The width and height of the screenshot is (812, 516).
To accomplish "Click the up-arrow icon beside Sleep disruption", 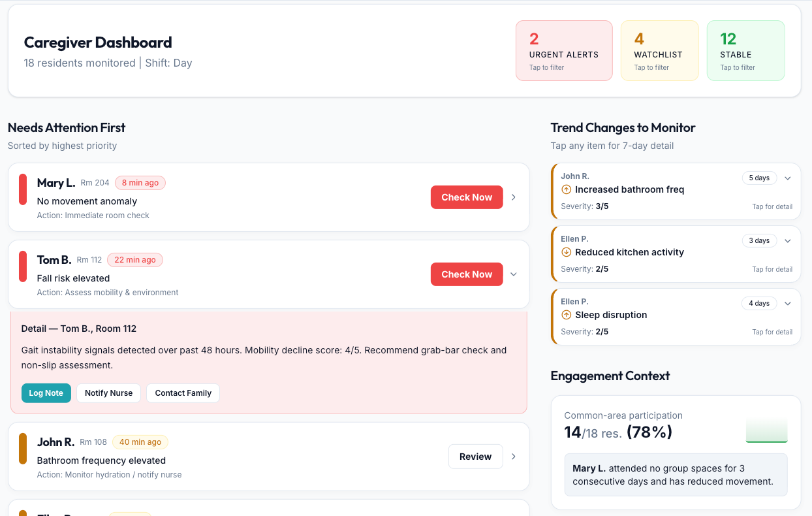I will 566,315.
